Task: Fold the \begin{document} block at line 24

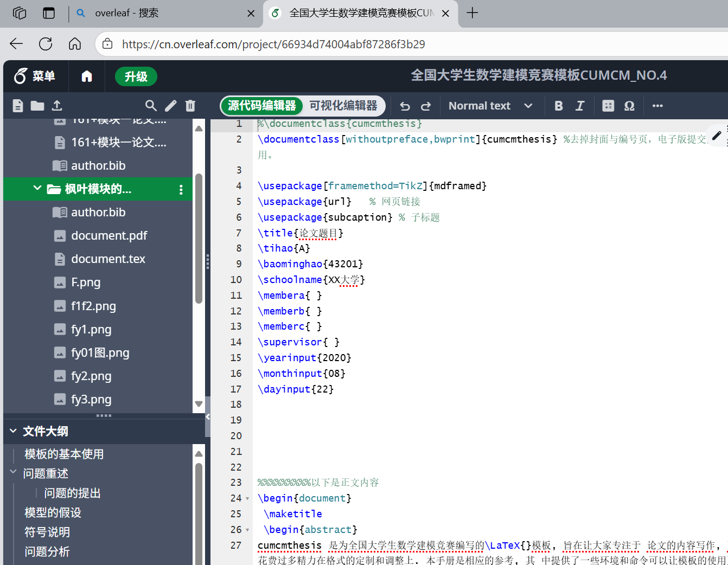Action: click(248, 498)
